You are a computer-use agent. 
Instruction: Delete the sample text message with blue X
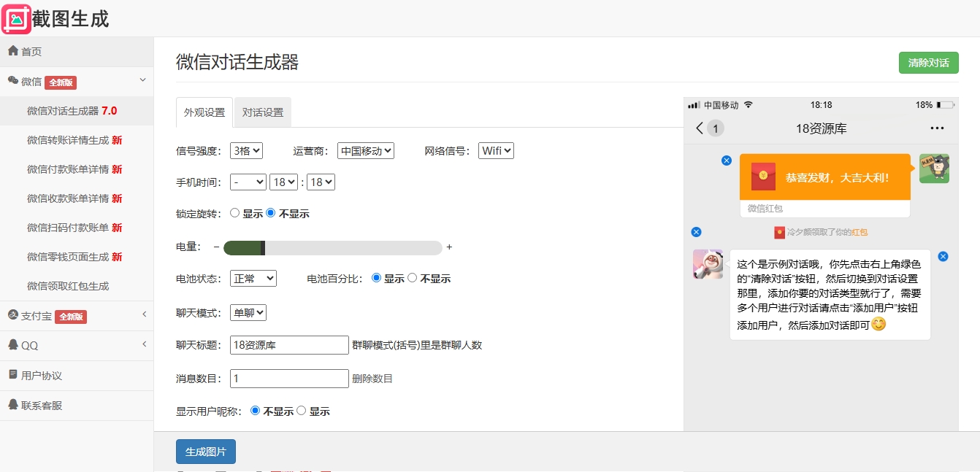click(943, 257)
